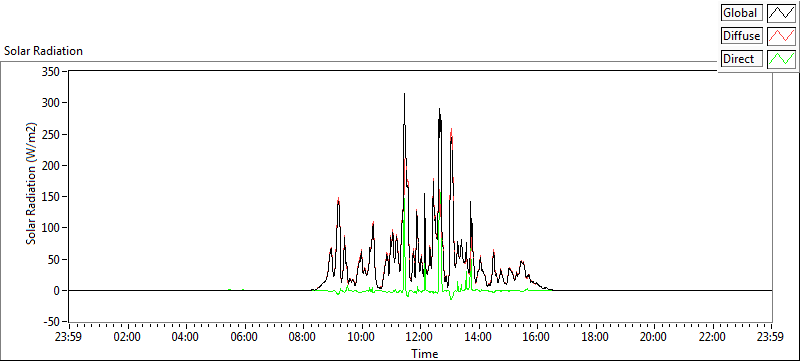Click the Time x-axis label
The width and height of the screenshot is (800, 361).
[x=424, y=354]
